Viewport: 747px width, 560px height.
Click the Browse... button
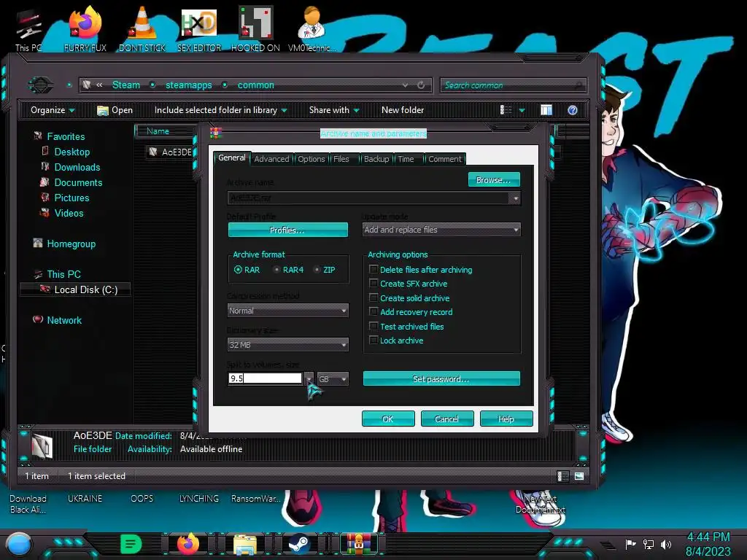[x=494, y=180]
